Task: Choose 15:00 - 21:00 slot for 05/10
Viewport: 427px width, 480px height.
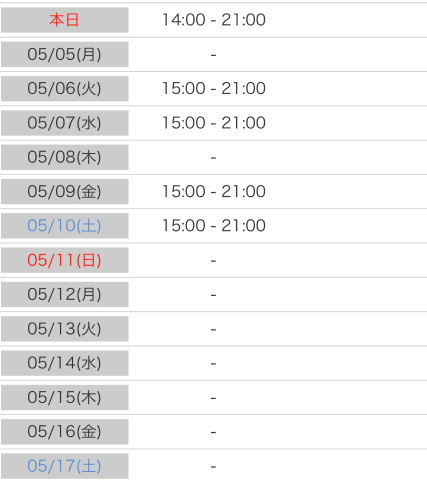Action: point(214,226)
